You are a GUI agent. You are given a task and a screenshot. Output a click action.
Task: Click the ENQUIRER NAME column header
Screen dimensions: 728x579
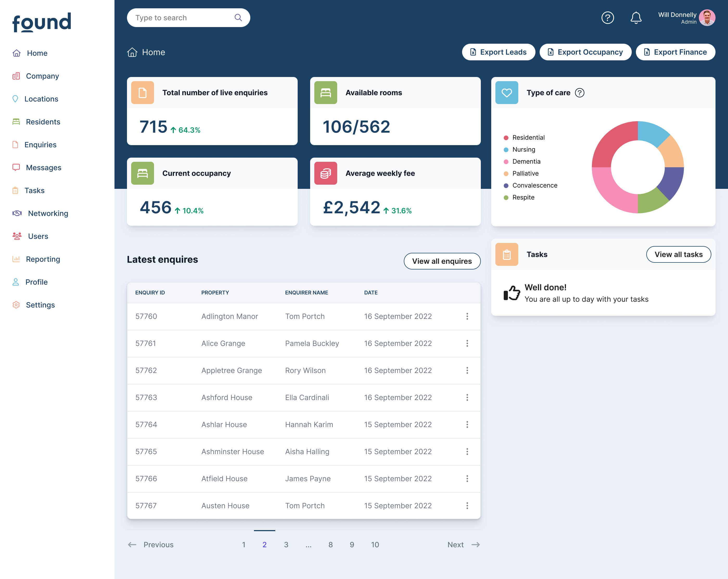306,292
